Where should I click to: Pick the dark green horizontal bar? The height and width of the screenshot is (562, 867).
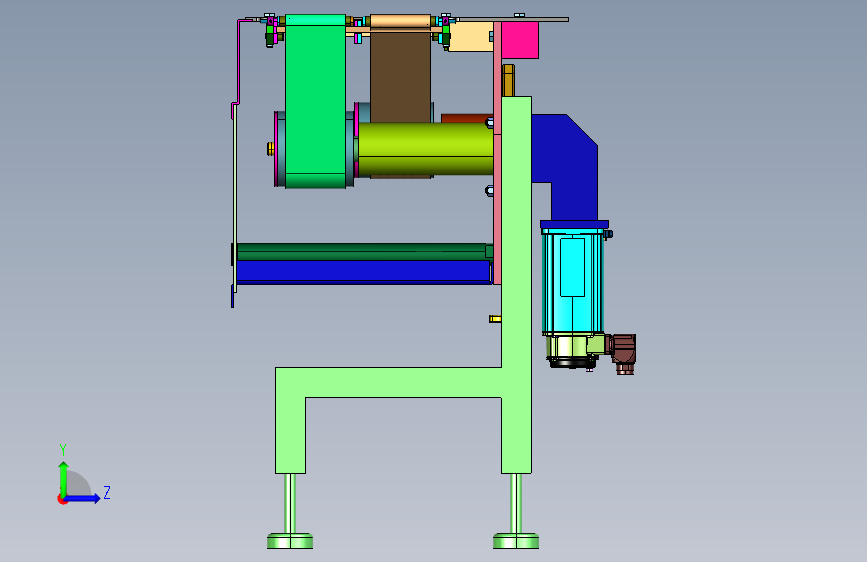[362, 252]
